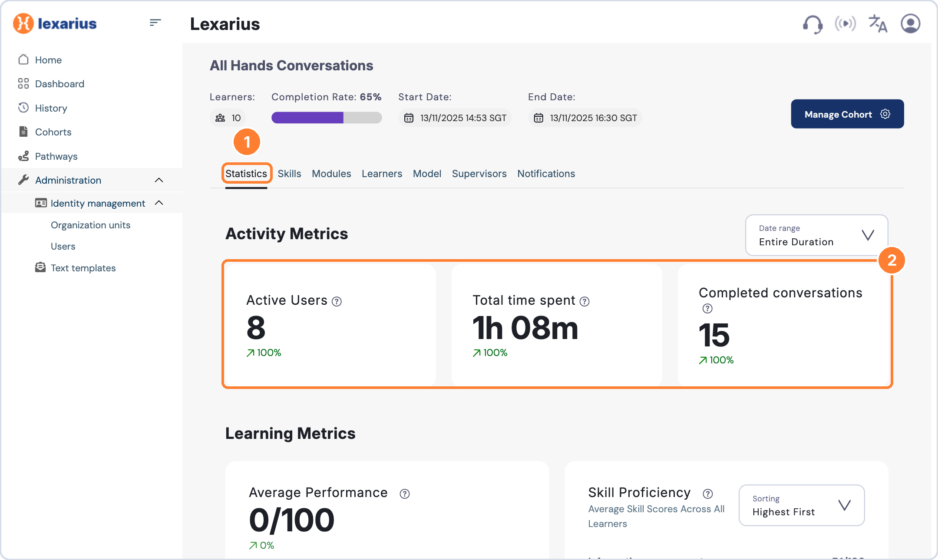Click the End Date calendar icon
This screenshot has height=560, width=938.
click(538, 118)
